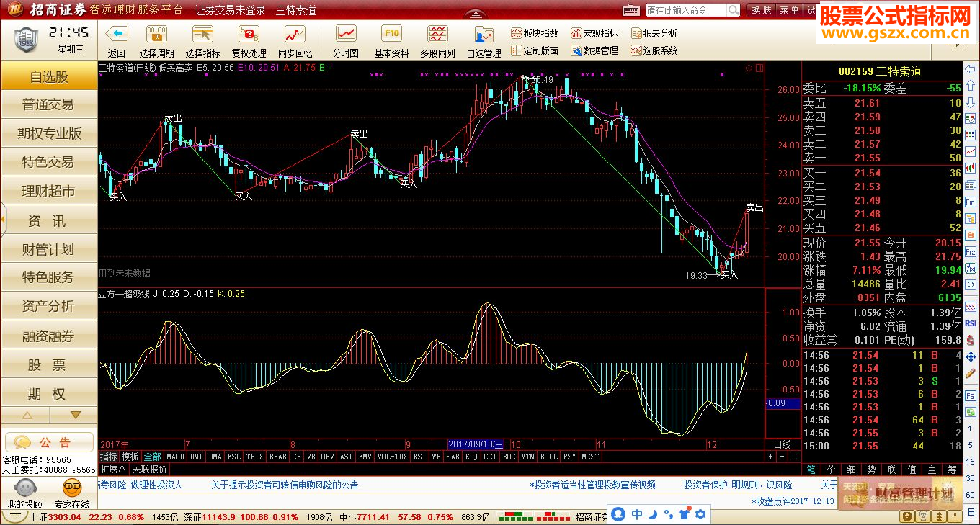Screen dimensions: 980x525
Task: Click the 返回 back arrow icon
Action: [116, 34]
